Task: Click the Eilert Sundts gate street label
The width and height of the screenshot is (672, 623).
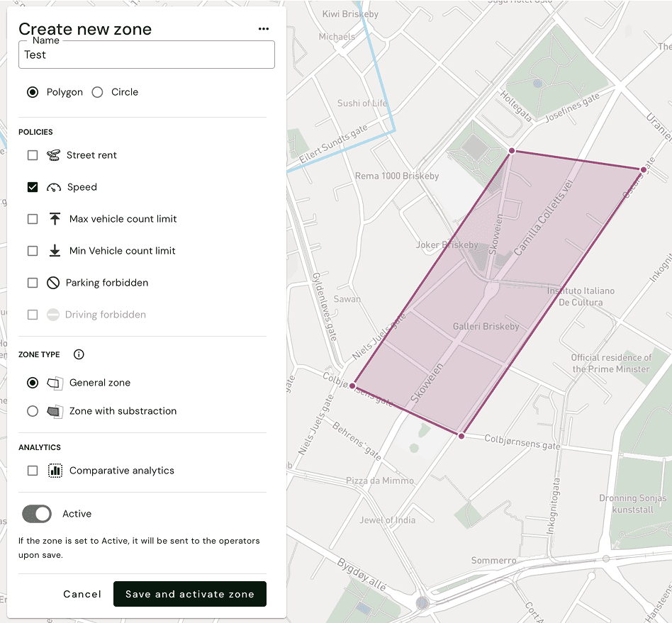Action: [333, 144]
